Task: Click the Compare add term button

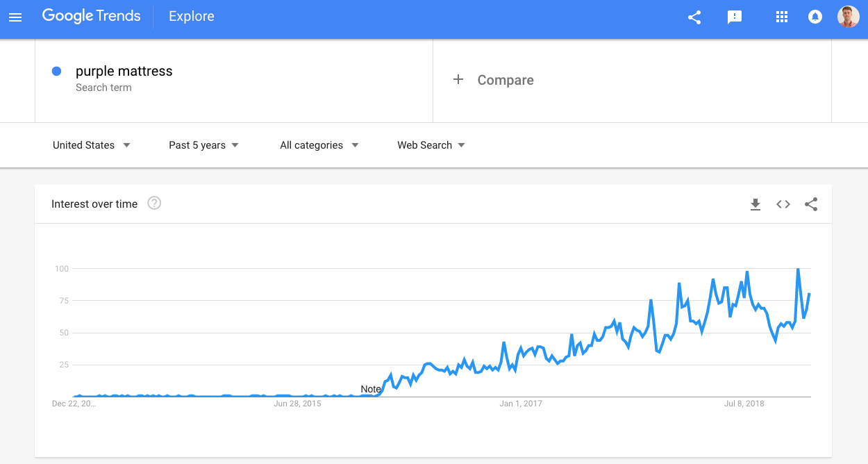Action: click(x=494, y=80)
